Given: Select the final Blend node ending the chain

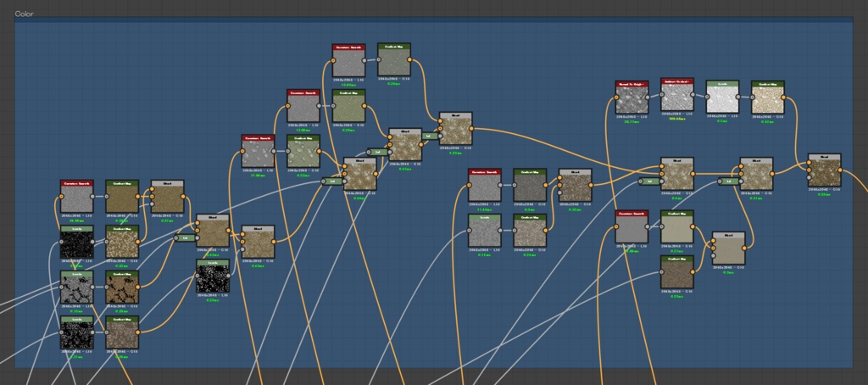Looking at the screenshot, I should (x=824, y=170).
